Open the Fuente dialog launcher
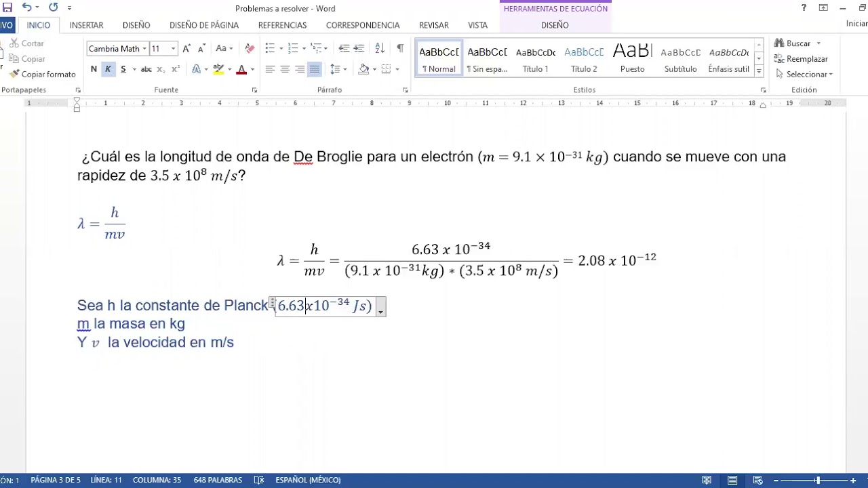Viewport: 868px width, 488px height. (255, 90)
